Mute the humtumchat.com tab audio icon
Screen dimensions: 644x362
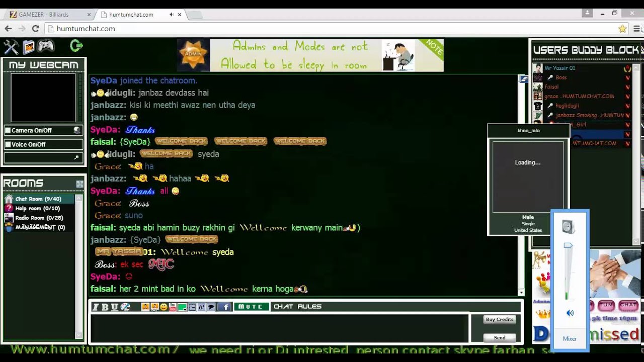pyautogui.click(x=172, y=15)
